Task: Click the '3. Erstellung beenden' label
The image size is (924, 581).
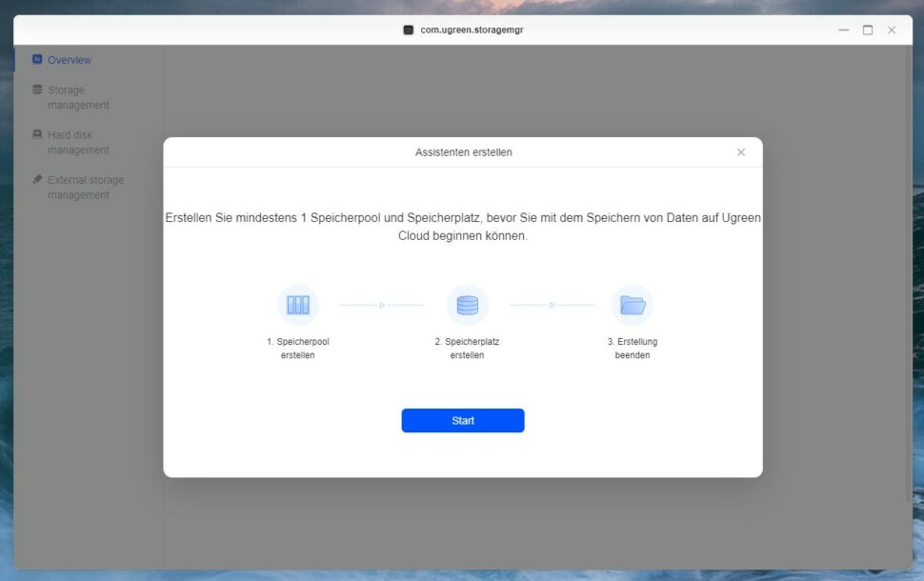Action: [x=633, y=349]
